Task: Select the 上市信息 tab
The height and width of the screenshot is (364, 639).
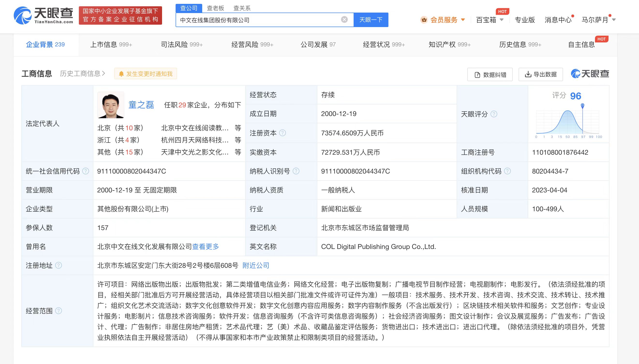Action: click(111, 44)
